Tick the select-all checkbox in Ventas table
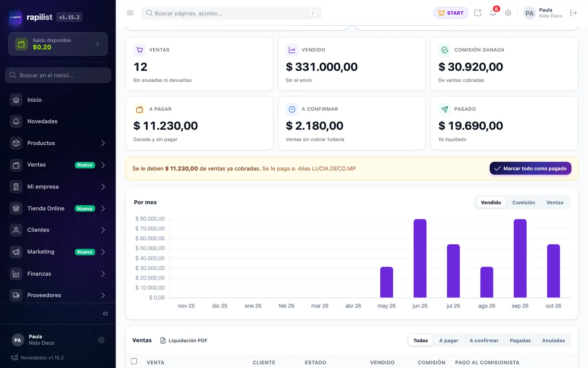588x368 pixels. pos(134,361)
